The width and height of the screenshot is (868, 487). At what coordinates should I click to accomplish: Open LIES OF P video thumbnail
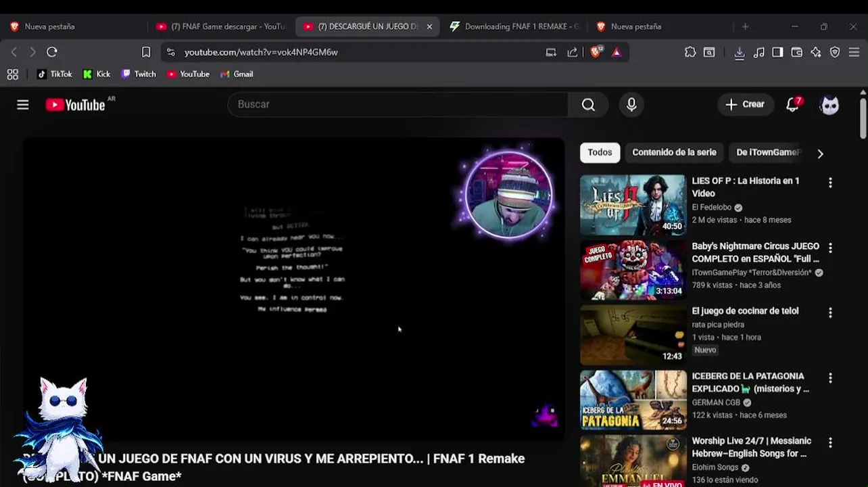tap(633, 205)
